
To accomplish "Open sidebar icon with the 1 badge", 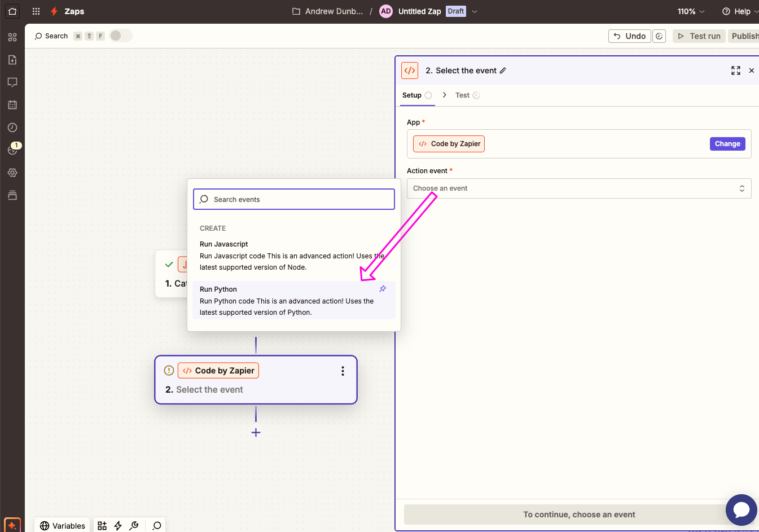I will [x=13, y=150].
